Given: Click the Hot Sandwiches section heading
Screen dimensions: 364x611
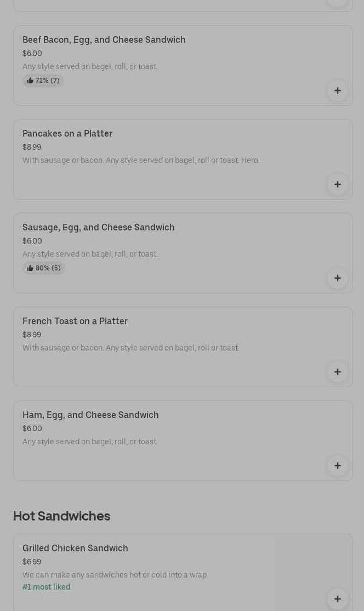Looking at the screenshot, I should tap(62, 516).
